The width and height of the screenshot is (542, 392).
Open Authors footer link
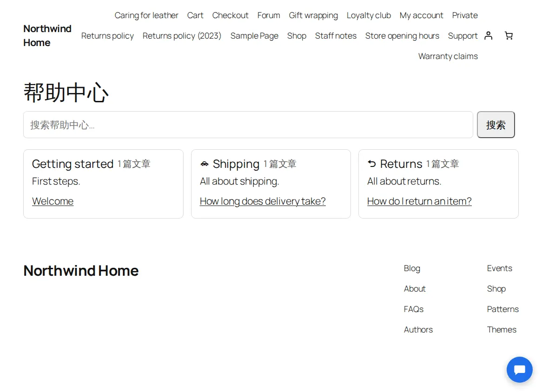click(418, 330)
